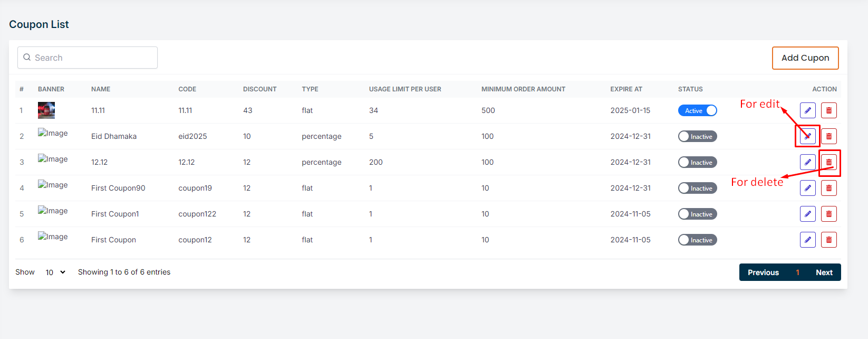Delete the Eid Dhamaka coupon

click(x=828, y=136)
